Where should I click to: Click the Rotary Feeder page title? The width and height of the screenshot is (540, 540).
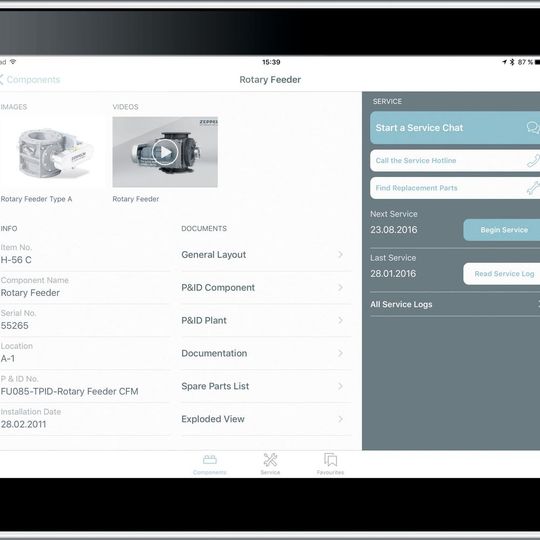coord(270,80)
